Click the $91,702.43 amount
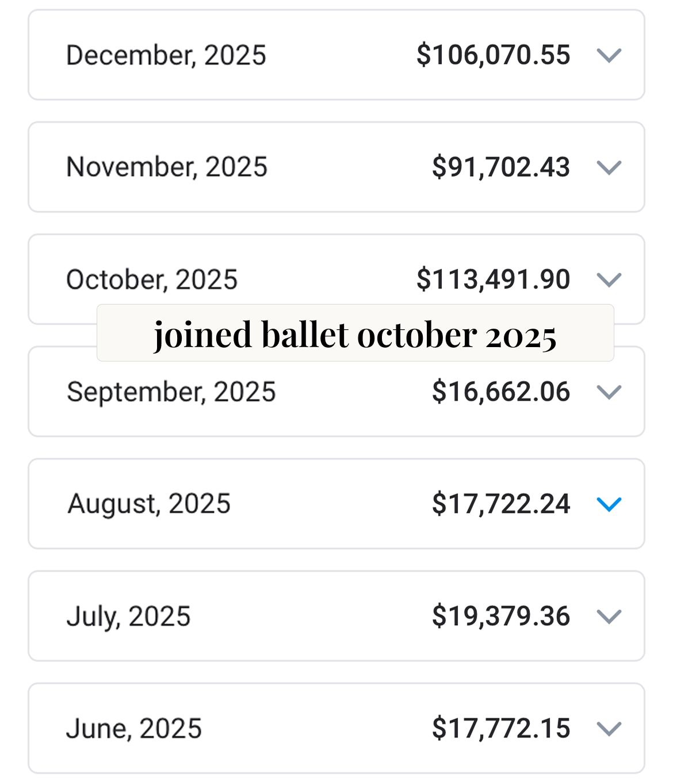 click(501, 168)
